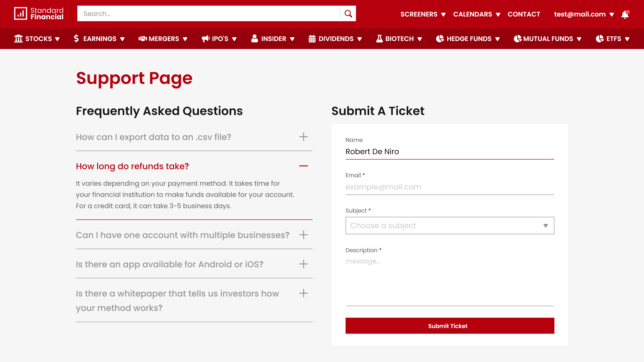Open the Choose a subject dropdown

(x=450, y=225)
